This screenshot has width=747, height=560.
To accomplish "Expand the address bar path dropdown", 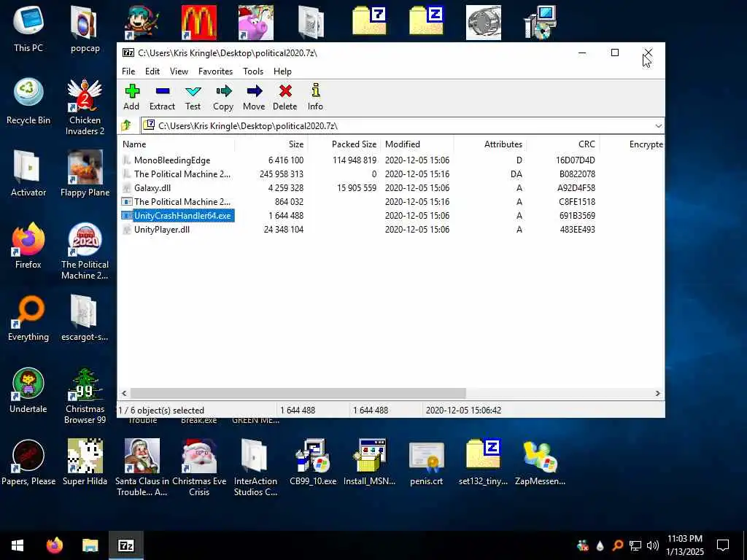I will [659, 125].
